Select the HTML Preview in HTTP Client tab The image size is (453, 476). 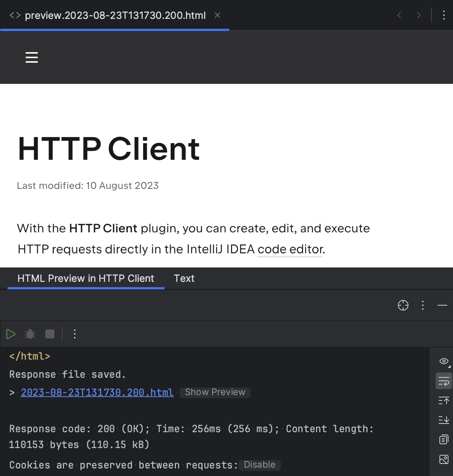(85, 278)
